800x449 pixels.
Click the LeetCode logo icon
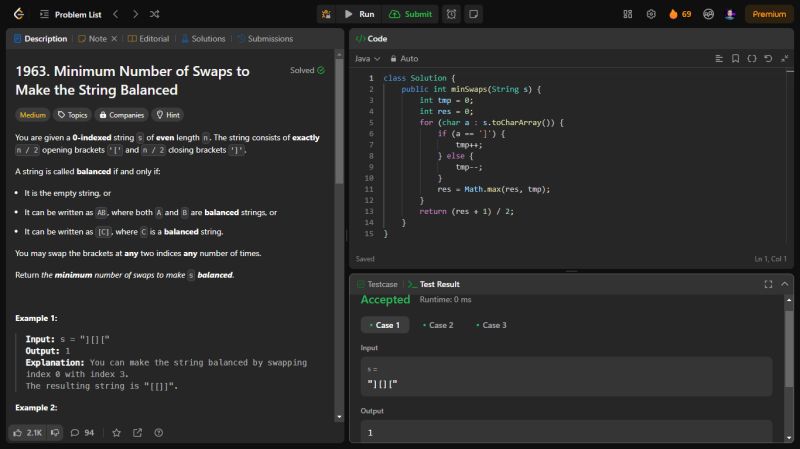[19, 14]
